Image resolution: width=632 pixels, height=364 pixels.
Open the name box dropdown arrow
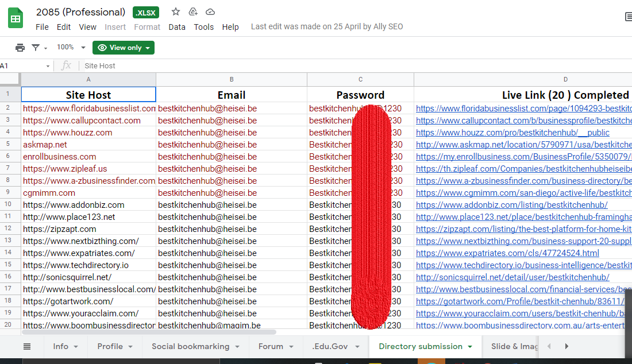[48, 66]
